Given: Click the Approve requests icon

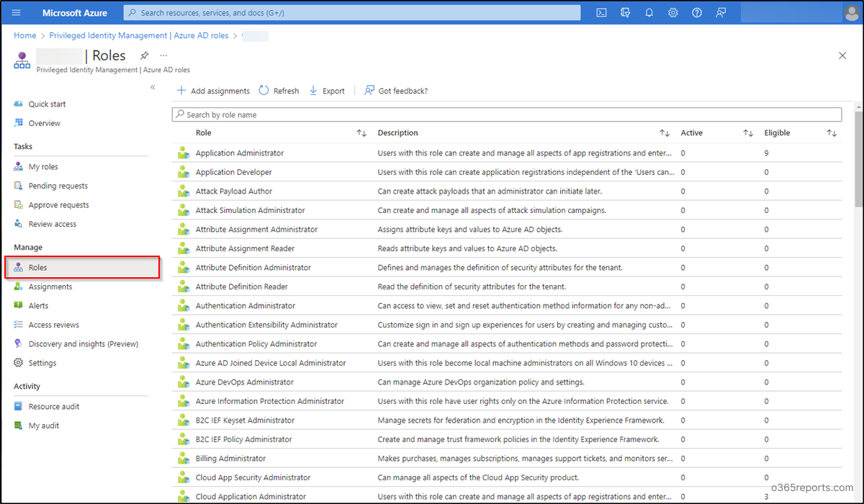Looking at the screenshot, I should tap(19, 204).
